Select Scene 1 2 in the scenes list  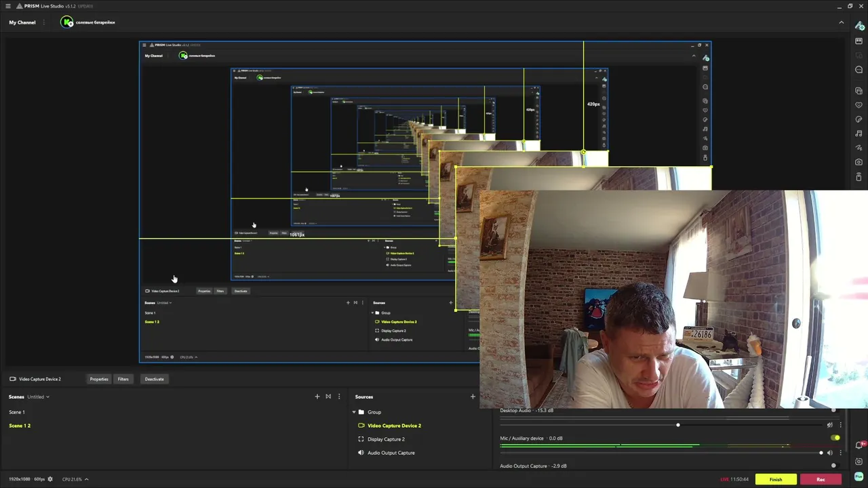click(x=20, y=426)
